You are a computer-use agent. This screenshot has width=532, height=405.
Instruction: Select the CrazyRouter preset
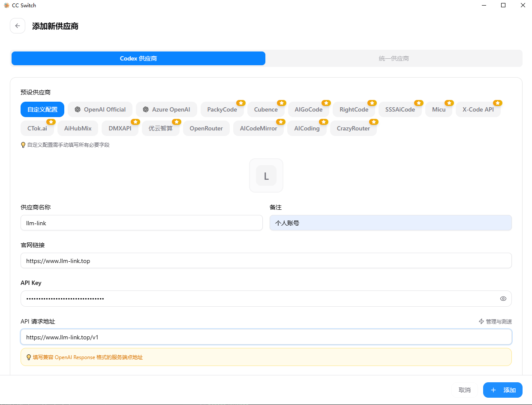point(353,128)
